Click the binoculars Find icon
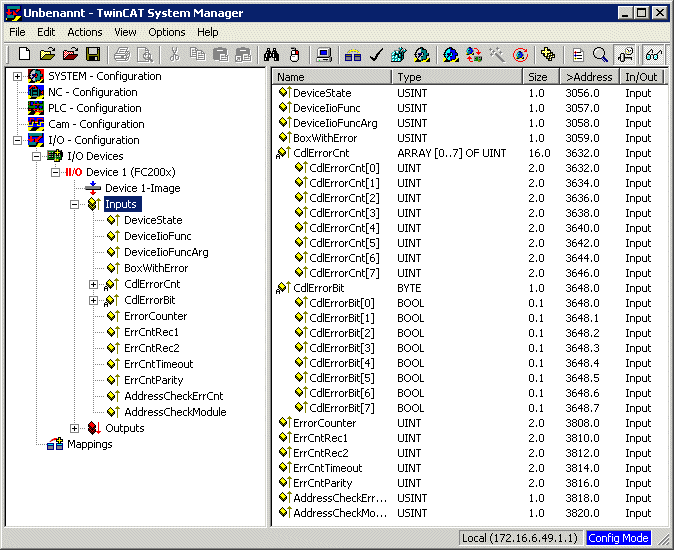Viewport: 674px width, 550px height. tap(271, 55)
